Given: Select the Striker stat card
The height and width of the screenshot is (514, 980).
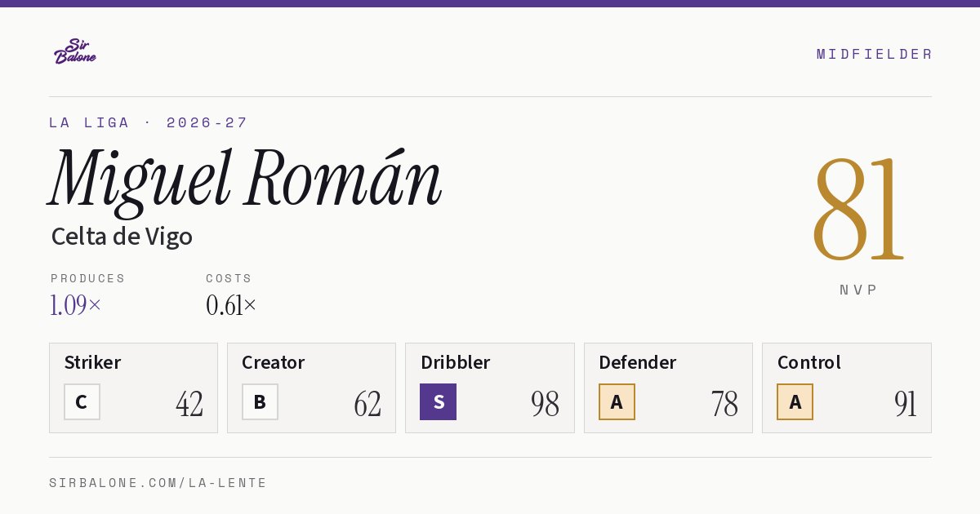Looking at the screenshot, I should coord(133,388).
